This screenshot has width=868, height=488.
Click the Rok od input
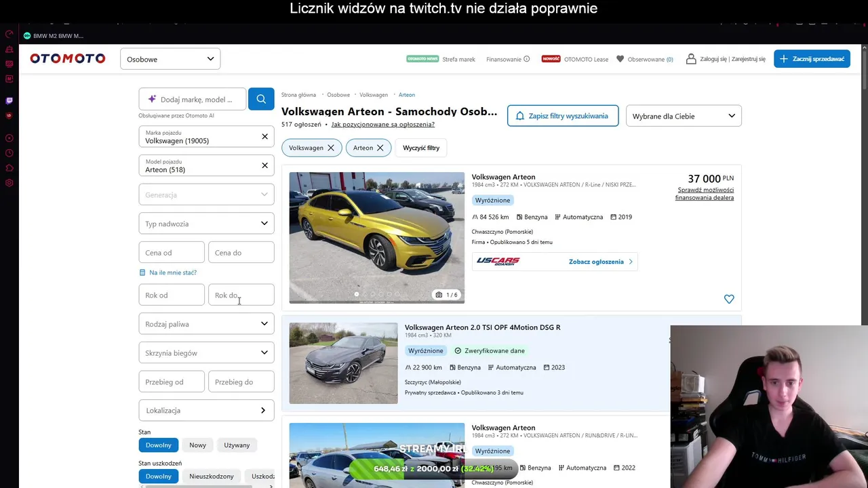tap(172, 295)
